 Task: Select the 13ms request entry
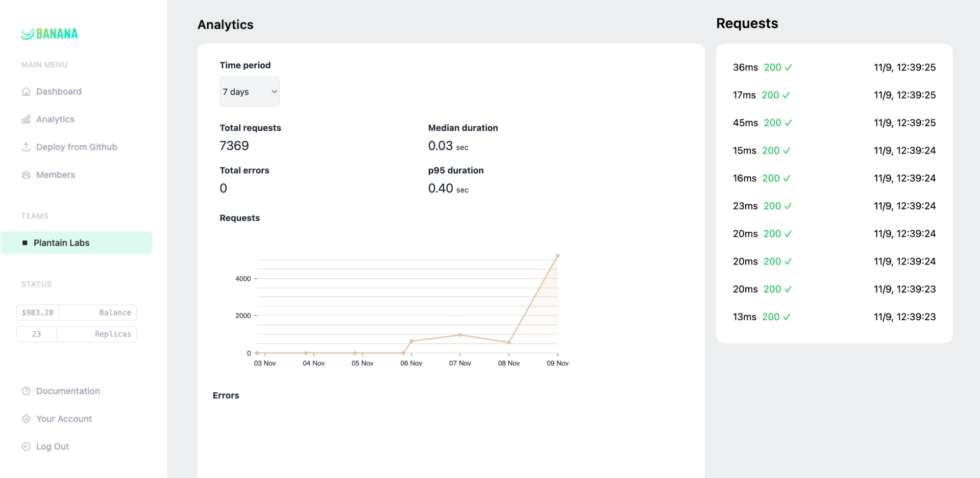point(834,317)
